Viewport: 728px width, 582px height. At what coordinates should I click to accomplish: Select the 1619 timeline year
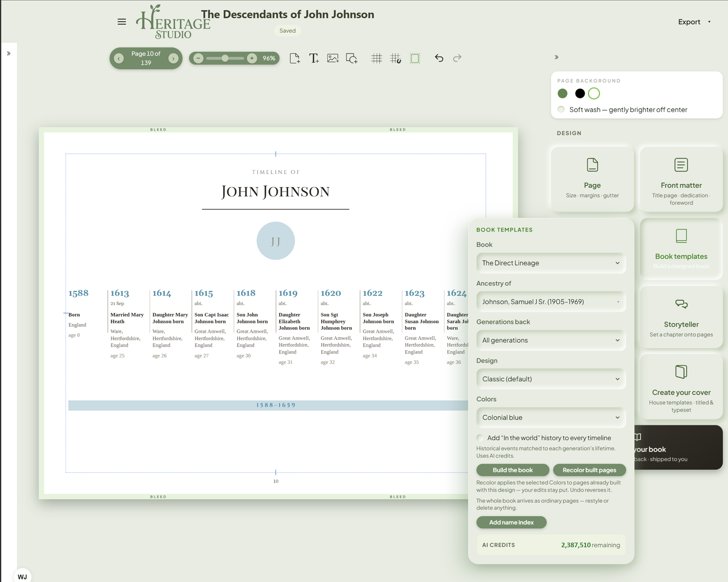[288, 293]
